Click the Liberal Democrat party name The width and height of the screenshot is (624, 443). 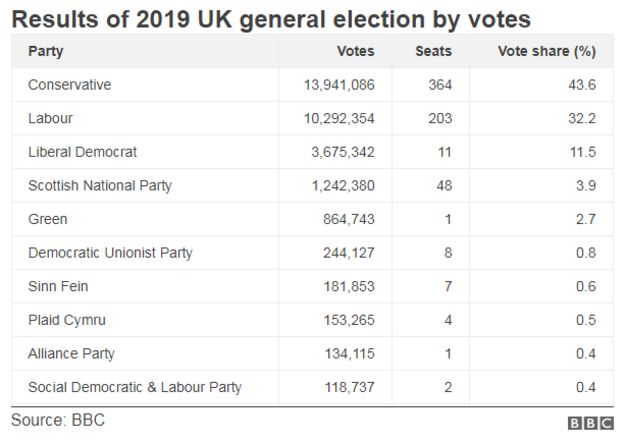pyautogui.click(x=82, y=152)
